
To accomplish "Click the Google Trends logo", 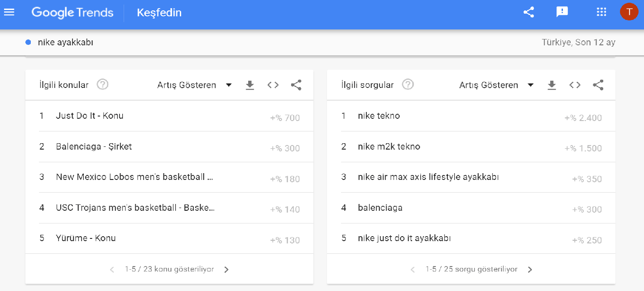I will pos(72,13).
